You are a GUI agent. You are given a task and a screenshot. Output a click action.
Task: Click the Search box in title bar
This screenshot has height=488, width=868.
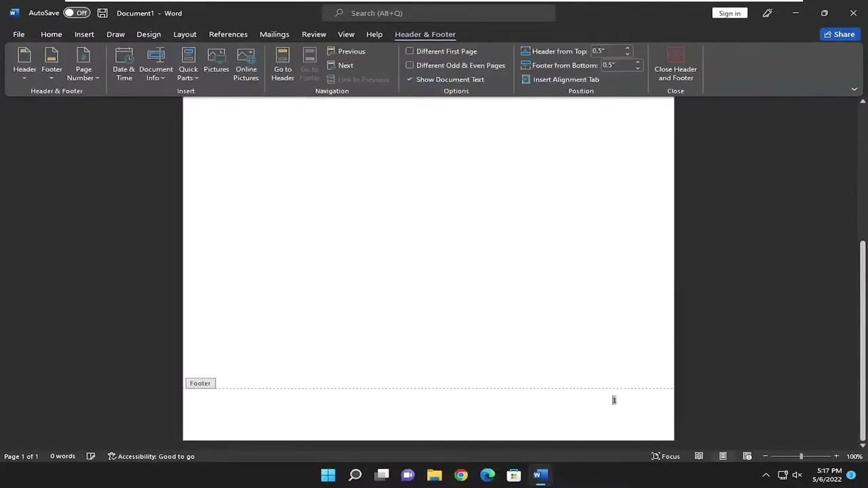click(439, 13)
